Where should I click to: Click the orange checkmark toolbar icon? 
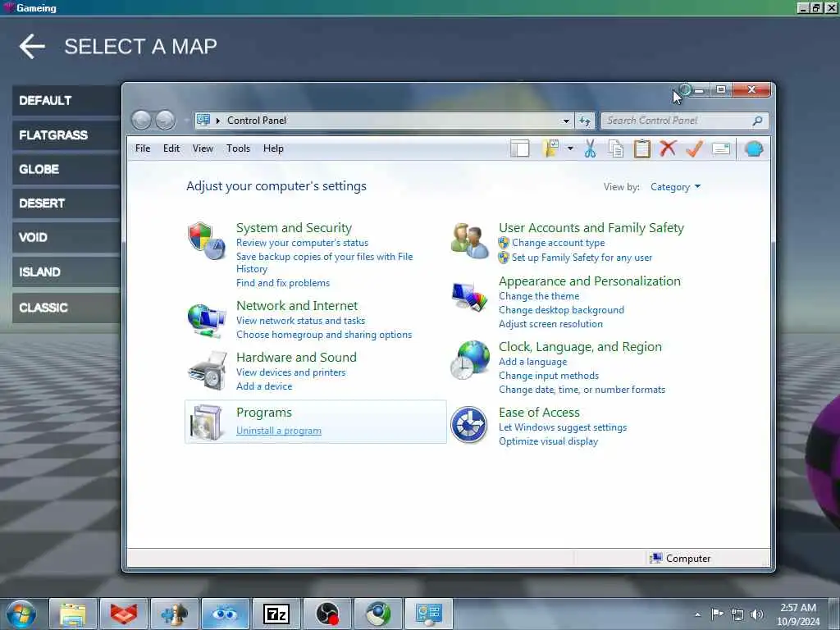tap(694, 148)
